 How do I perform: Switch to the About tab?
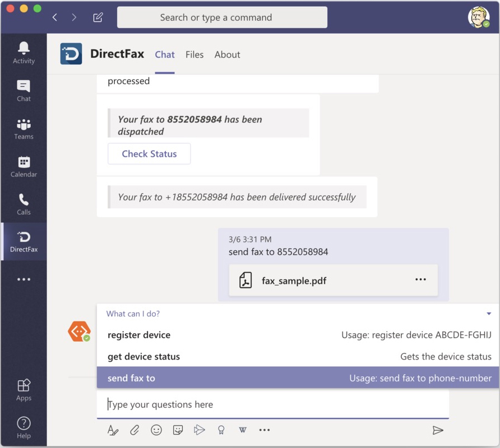(x=227, y=55)
